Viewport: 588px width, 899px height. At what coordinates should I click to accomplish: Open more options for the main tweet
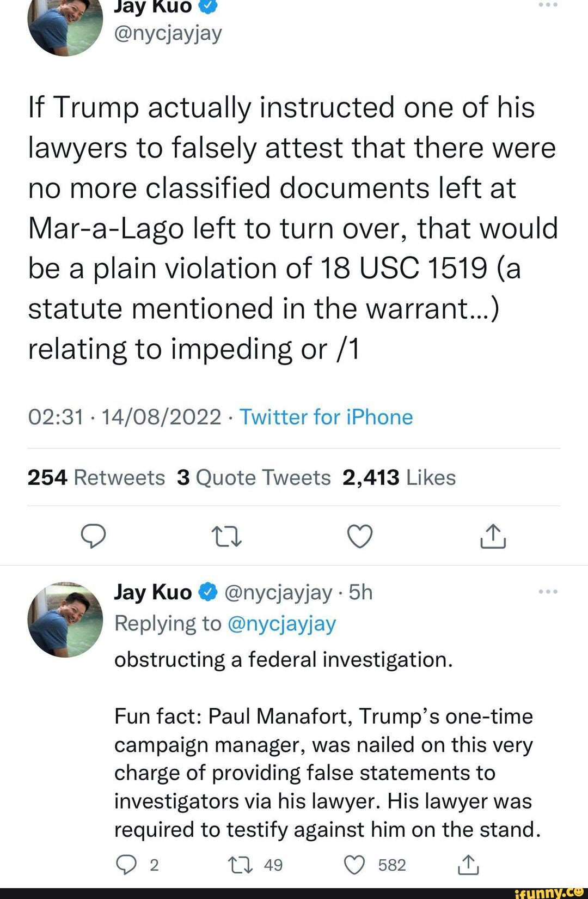(x=547, y=5)
